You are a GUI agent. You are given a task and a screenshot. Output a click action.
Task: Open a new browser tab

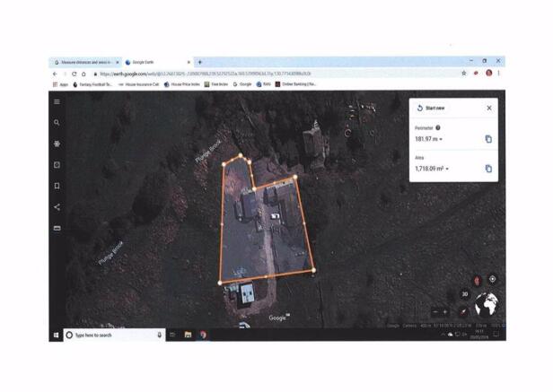(199, 63)
